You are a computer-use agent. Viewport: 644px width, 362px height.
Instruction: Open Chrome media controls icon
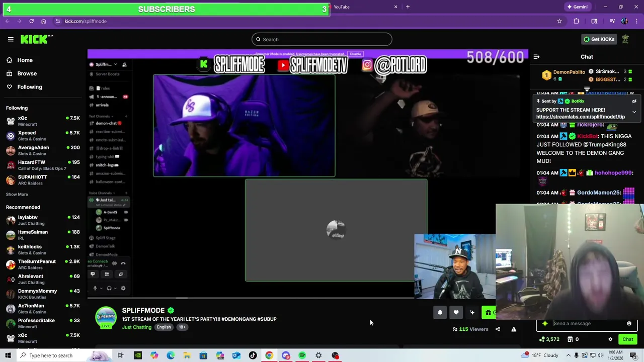coord(612,21)
